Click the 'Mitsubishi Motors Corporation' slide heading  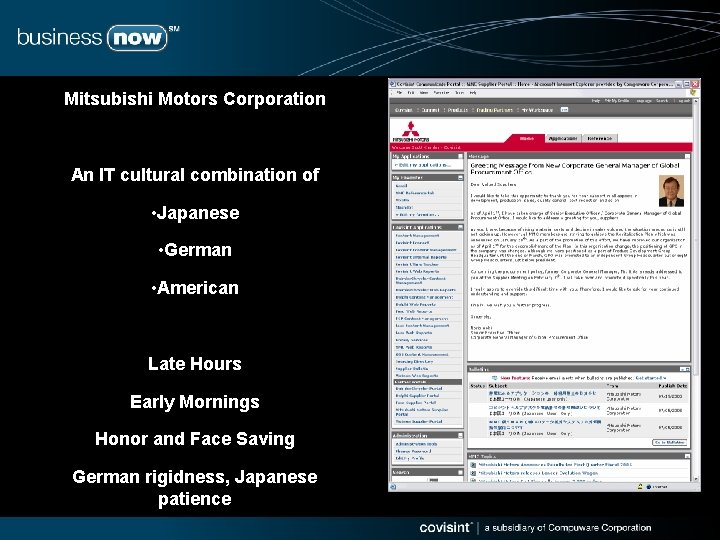tap(195, 99)
